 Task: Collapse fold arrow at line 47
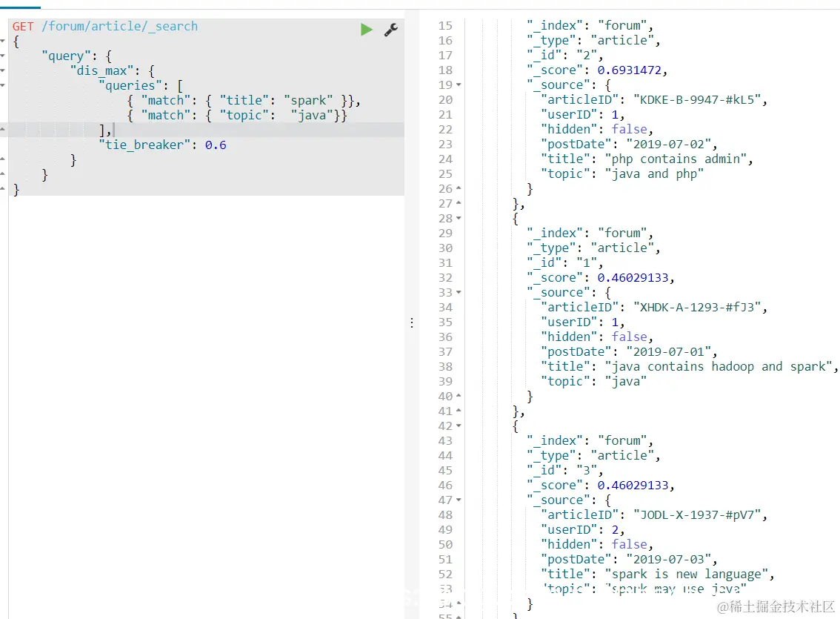coord(459,500)
